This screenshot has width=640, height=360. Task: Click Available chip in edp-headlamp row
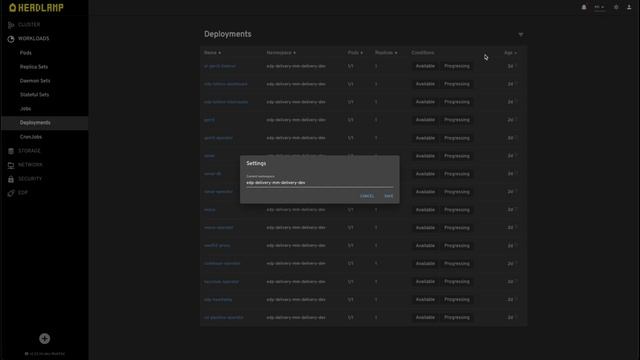pos(425,300)
